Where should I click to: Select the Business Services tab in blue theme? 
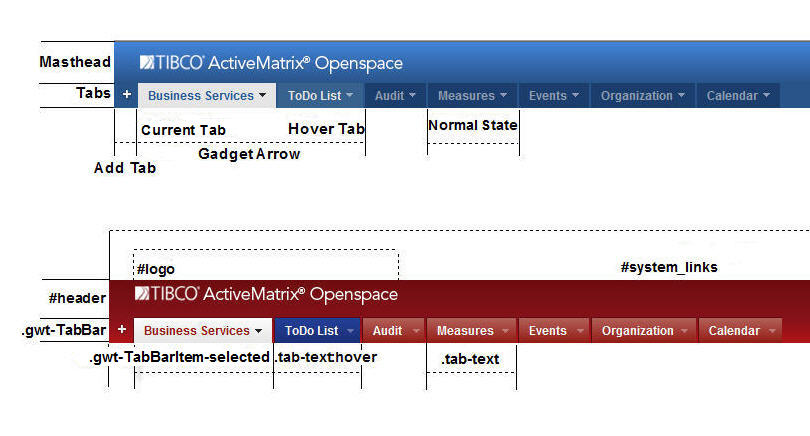click(207, 96)
